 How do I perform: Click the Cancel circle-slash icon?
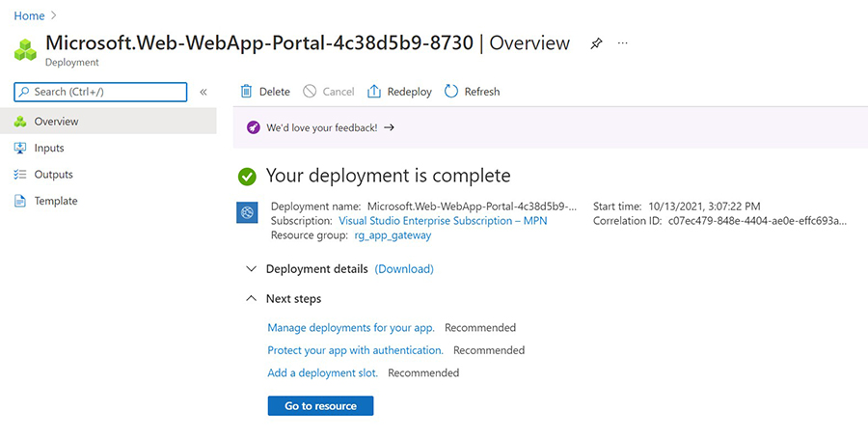pyautogui.click(x=310, y=92)
